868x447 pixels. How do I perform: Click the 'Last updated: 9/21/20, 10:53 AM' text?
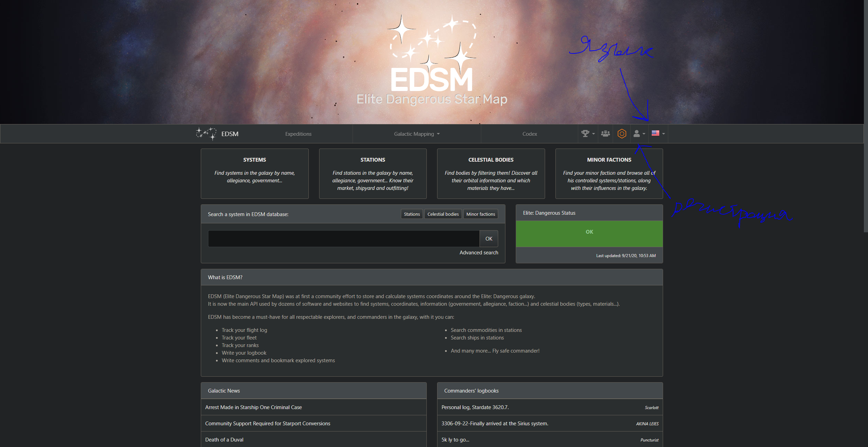click(x=626, y=256)
